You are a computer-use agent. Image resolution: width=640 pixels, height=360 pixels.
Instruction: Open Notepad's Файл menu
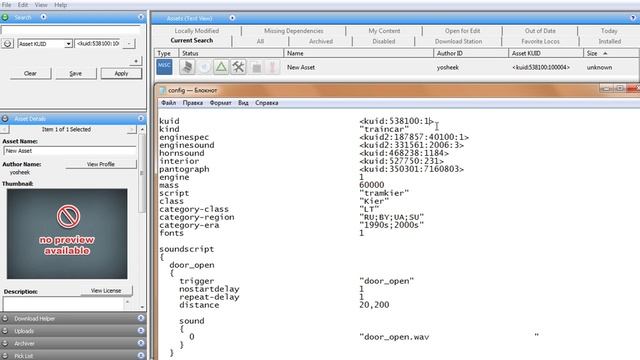(168, 103)
